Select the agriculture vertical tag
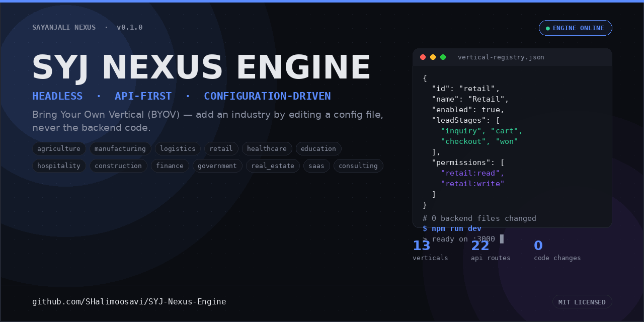This screenshot has width=644, height=322. coord(59,149)
